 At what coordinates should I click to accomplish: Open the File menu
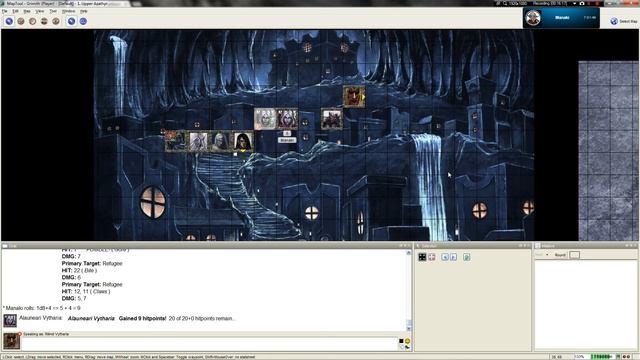coord(4,11)
